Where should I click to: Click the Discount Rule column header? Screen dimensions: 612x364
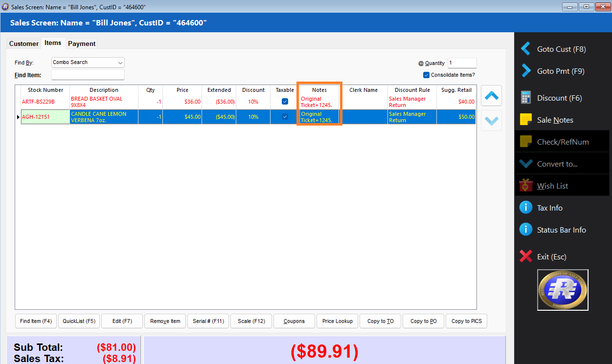tap(412, 90)
